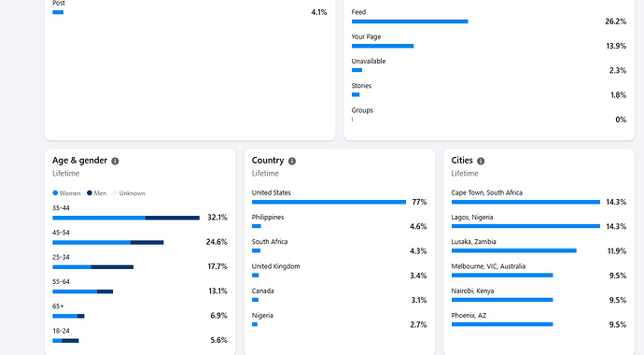
Task: Click the United States country bar
Action: point(329,202)
